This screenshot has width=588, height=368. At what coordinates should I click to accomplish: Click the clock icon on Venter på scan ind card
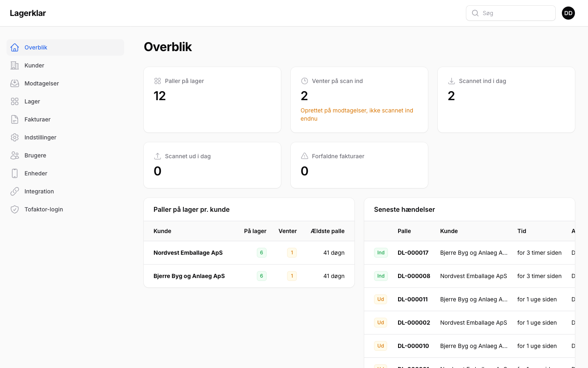tap(305, 81)
